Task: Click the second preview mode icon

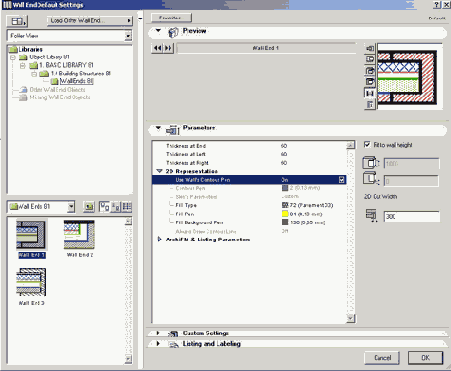Action: pos(370,59)
